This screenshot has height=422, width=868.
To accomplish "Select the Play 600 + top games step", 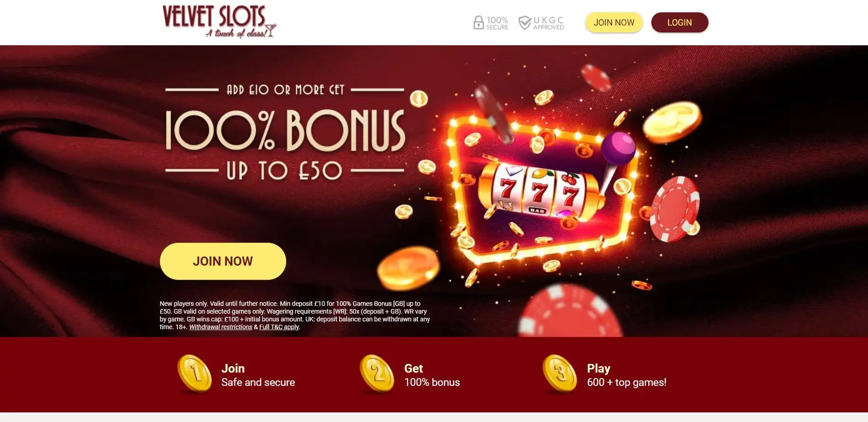I will click(605, 375).
